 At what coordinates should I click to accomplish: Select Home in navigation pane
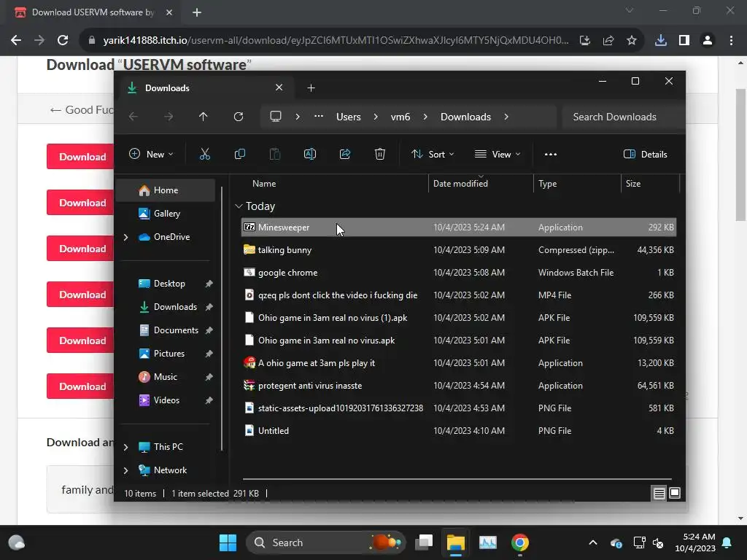[x=166, y=190]
